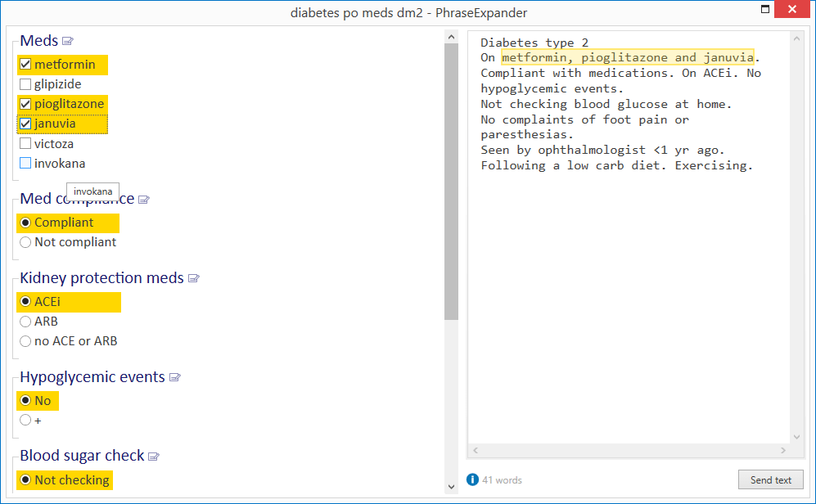
Task: Check the glipizide checkbox
Action: (x=25, y=84)
